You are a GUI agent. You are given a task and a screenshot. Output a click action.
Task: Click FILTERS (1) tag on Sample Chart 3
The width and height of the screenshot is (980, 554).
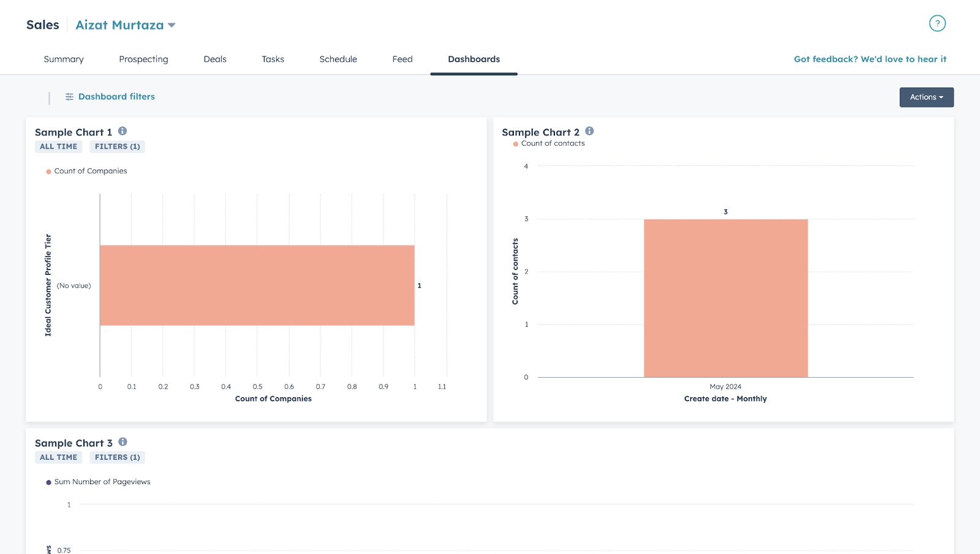tap(118, 457)
